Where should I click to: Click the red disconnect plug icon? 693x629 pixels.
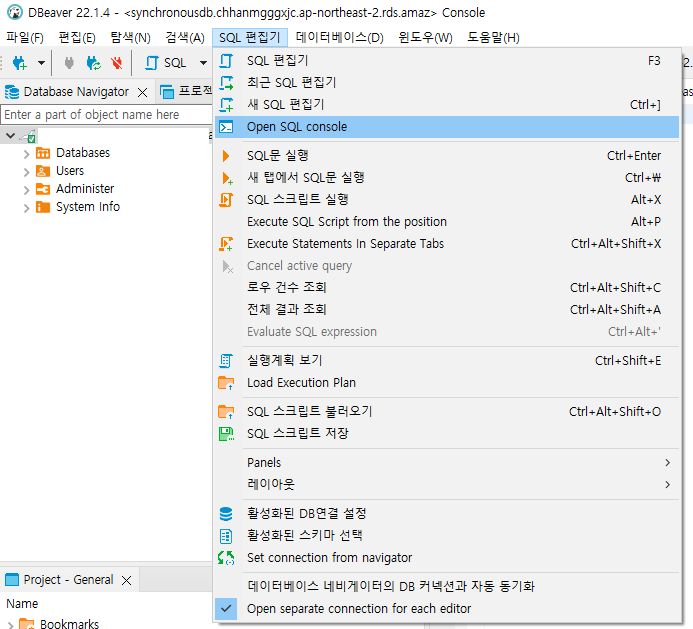[117, 63]
